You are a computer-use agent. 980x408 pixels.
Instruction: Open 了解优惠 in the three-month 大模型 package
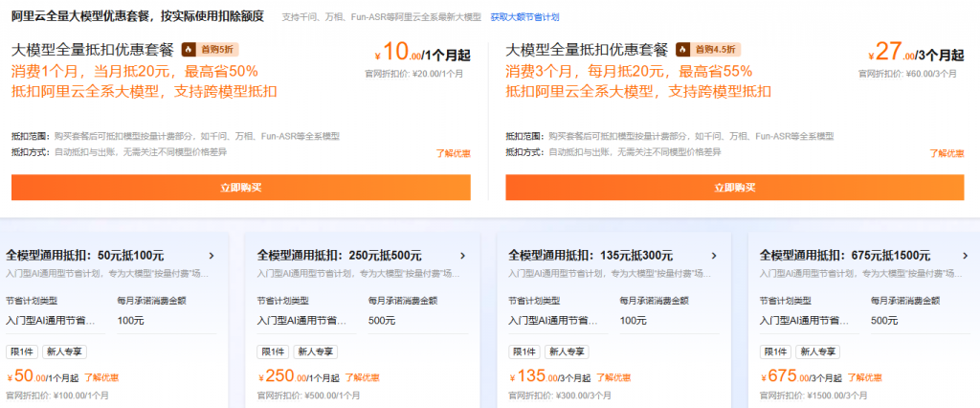point(947,153)
